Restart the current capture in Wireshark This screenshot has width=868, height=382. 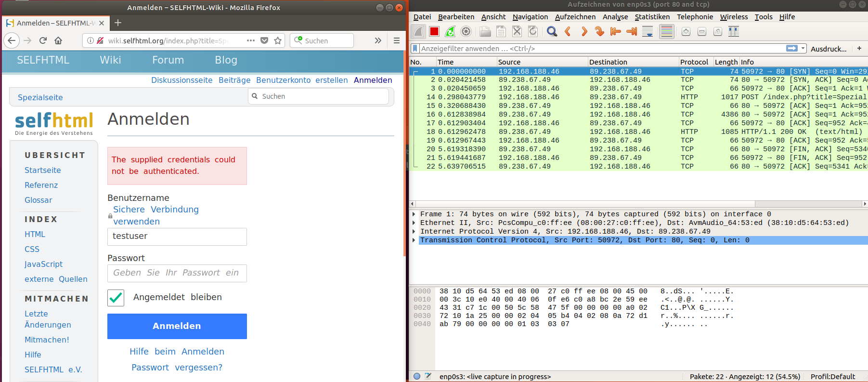pyautogui.click(x=450, y=32)
